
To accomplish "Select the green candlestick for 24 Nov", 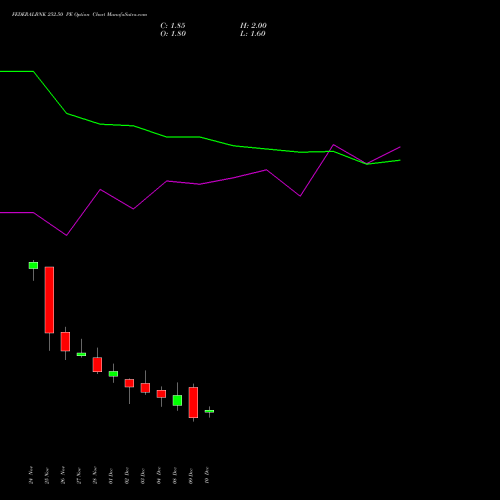I will [33, 265].
